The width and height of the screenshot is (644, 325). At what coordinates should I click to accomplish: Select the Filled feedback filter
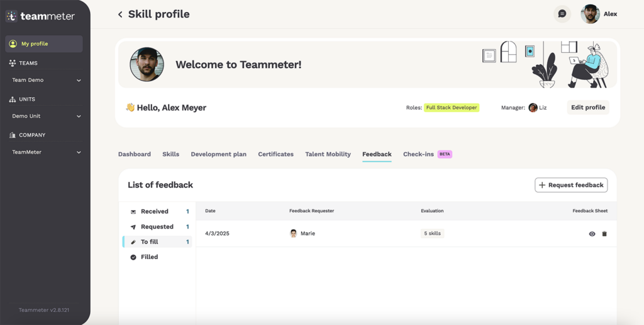tap(158, 257)
